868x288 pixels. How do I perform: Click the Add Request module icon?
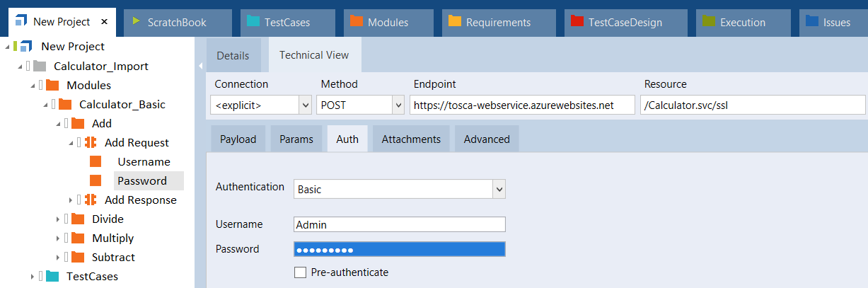91,142
